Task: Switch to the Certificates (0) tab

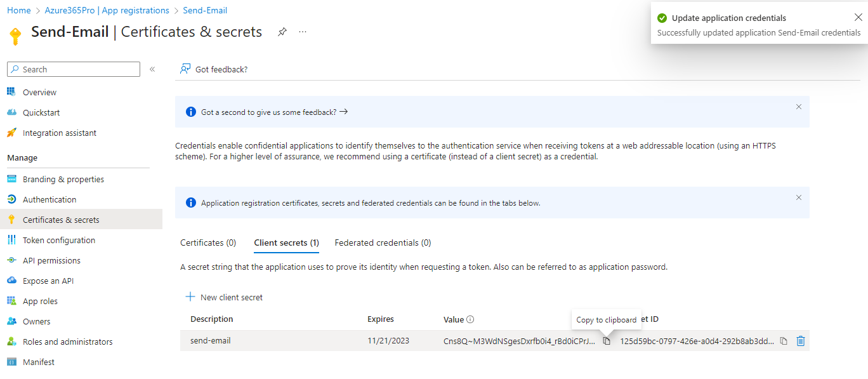Action: [208, 243]
